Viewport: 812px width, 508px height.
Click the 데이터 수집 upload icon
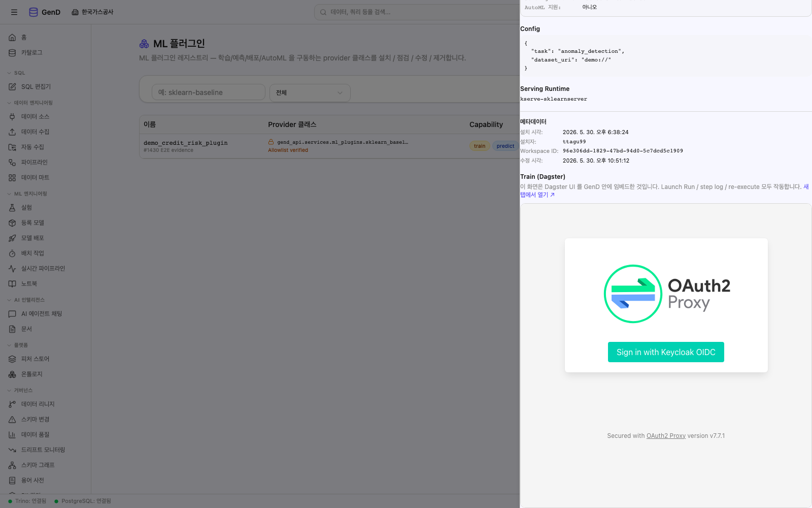click(12, 132)
